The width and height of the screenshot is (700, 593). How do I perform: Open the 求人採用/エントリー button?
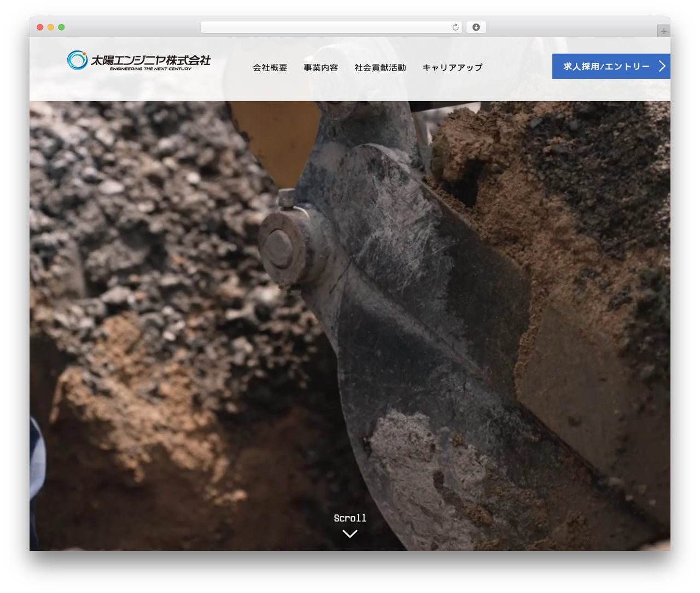tap(611, 66)
